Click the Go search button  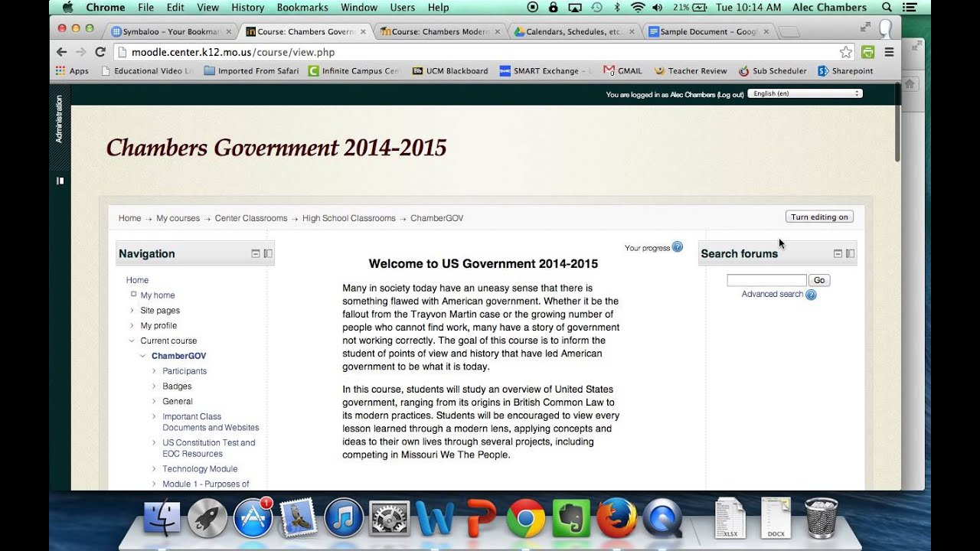pos(819,280)
